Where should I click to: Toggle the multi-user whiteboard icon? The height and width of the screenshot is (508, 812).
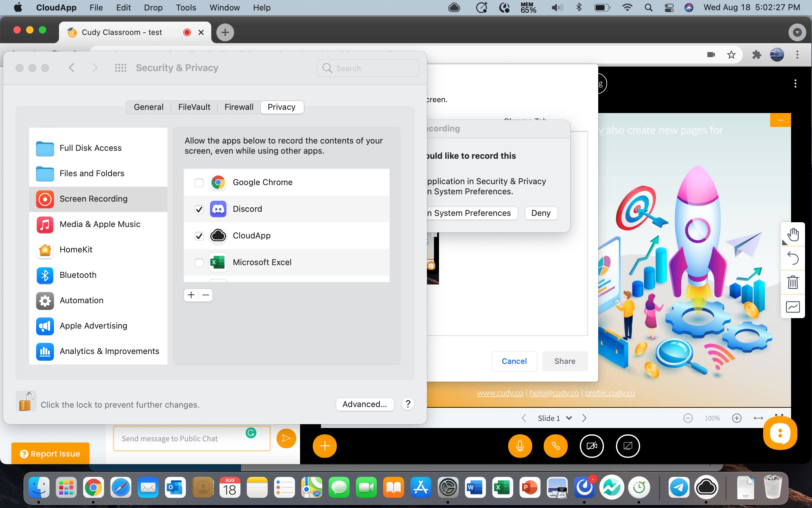coord(793,306)
